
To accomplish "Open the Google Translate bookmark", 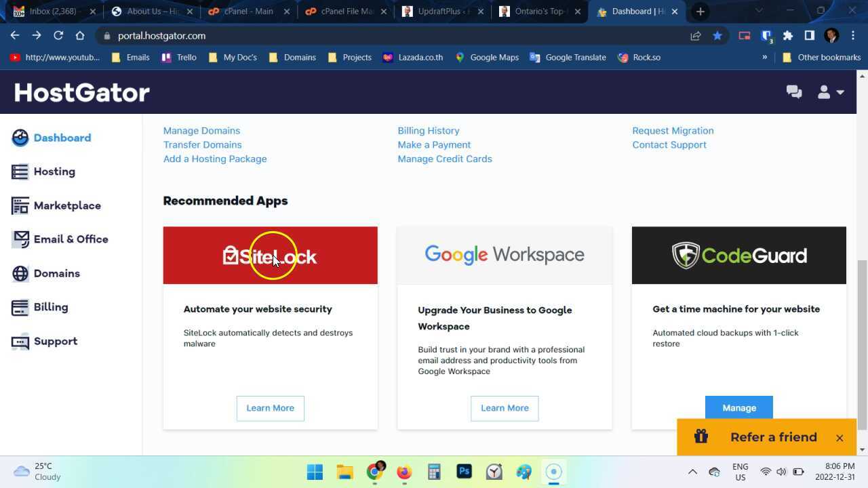I will (x=568, y=58).
